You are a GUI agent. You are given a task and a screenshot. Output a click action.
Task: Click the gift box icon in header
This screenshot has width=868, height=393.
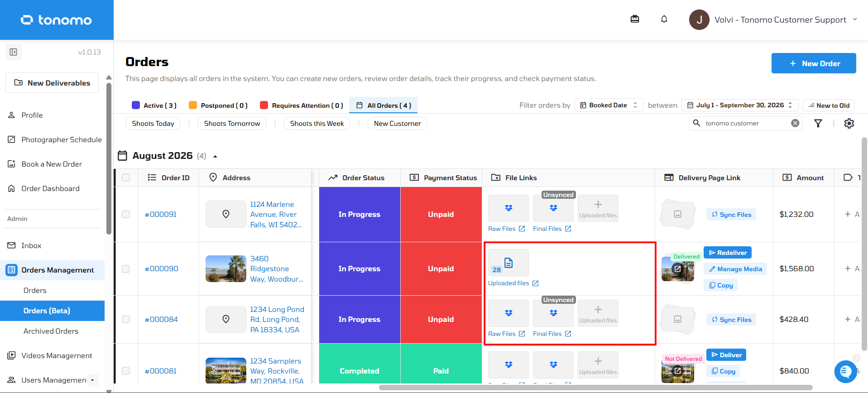635,19
